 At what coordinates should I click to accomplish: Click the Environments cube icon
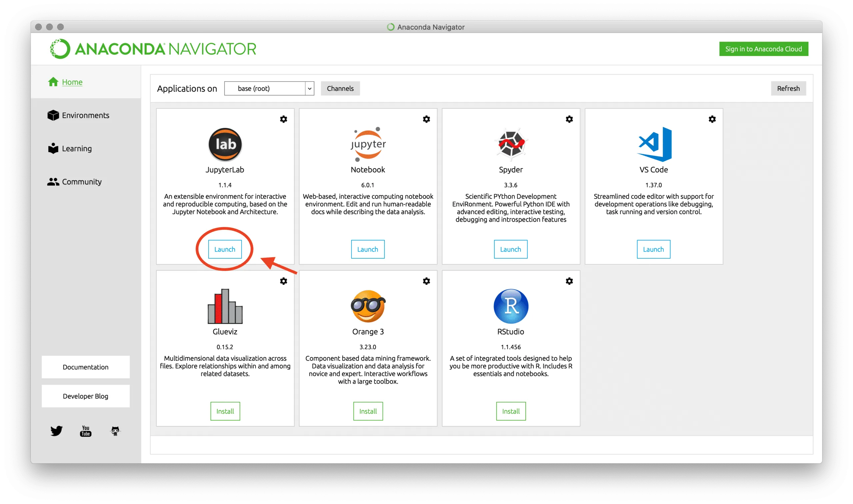coord(53,115)
